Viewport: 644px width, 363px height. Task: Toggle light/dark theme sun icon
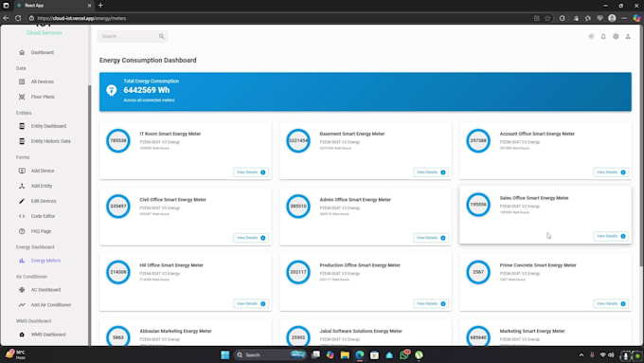coord(591,36)
